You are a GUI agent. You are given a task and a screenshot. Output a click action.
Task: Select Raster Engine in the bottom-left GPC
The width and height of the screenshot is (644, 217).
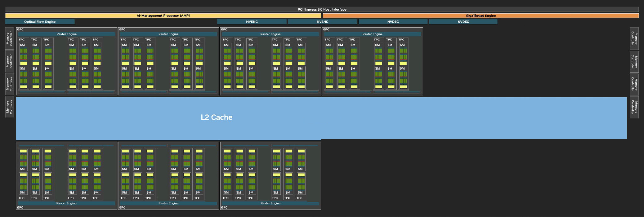tap(67, 203)
